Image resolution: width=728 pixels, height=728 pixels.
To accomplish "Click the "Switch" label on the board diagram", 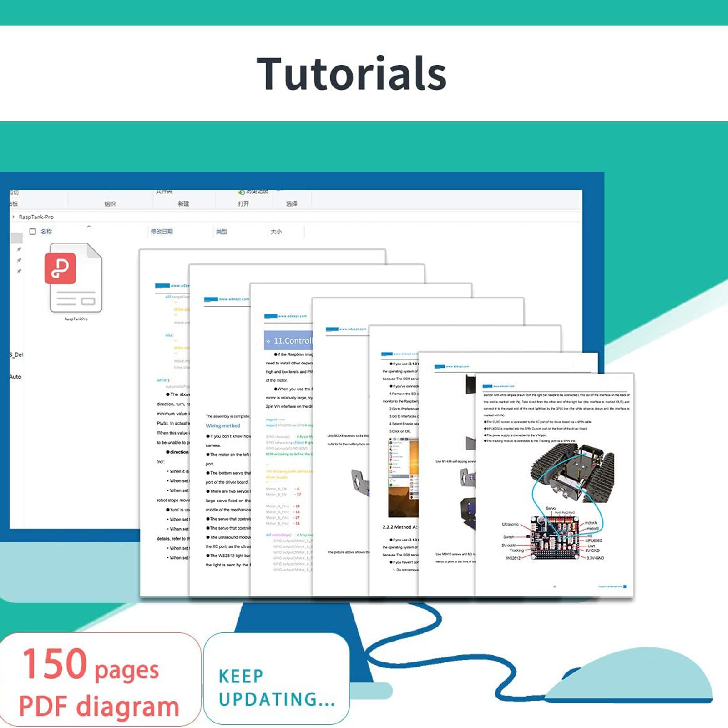I will [509, 537].
